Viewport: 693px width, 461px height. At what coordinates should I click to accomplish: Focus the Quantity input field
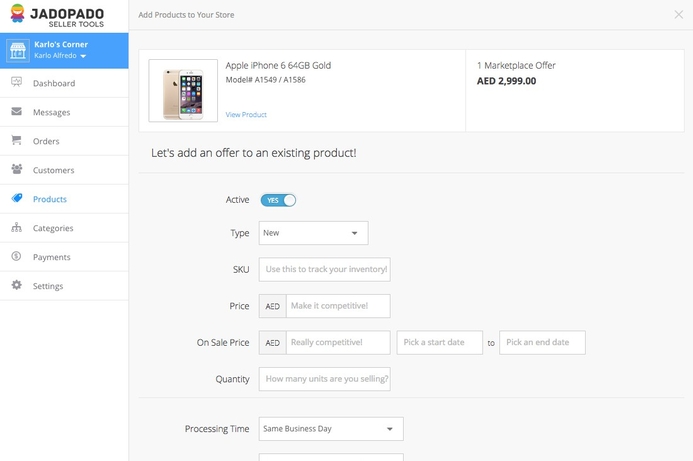(x=324, y=379)
